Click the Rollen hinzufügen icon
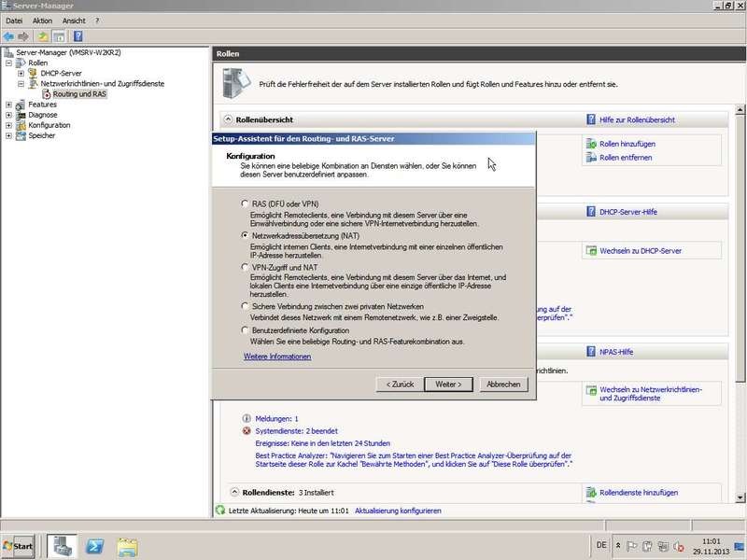The image size is (747, 560). (x=591, y=144)
